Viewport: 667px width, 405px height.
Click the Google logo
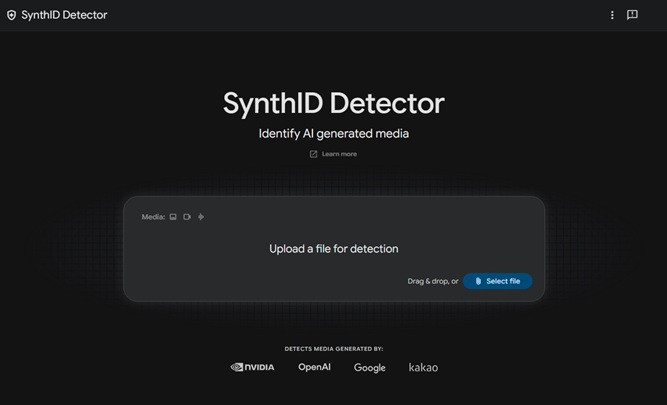click(370, 368)
